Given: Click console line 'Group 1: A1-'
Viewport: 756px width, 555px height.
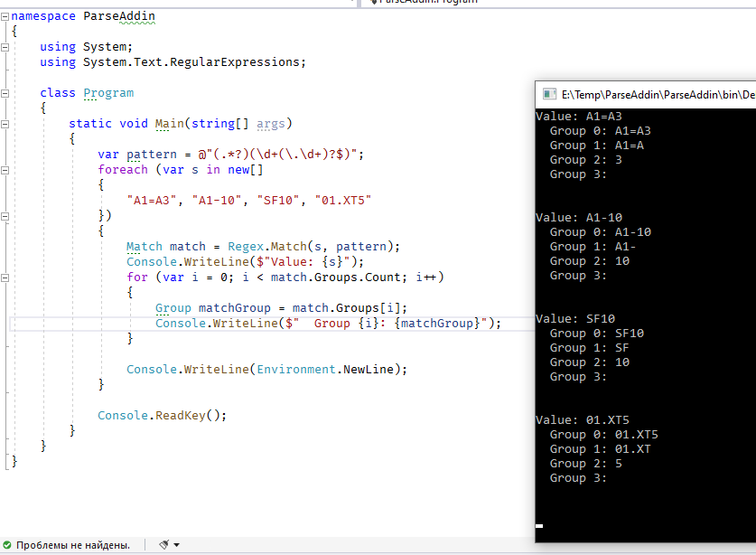Looking at the screenshot, I should (x=593, y=247).
